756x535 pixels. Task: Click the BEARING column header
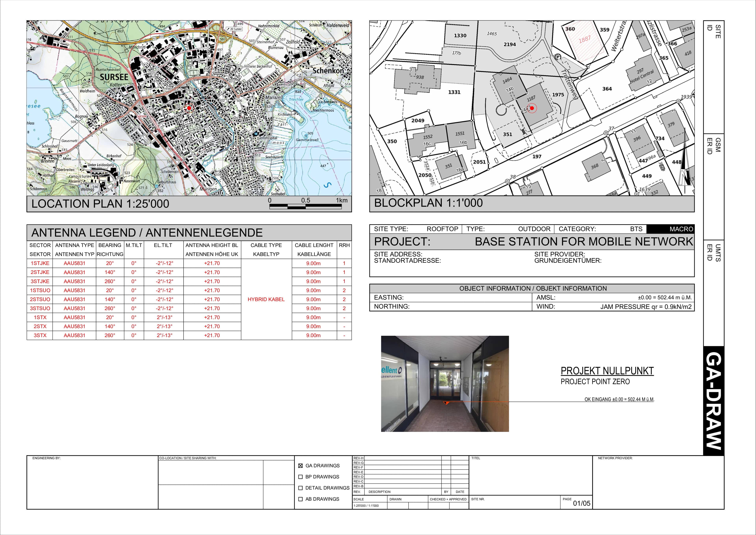(x=110, y=245)
